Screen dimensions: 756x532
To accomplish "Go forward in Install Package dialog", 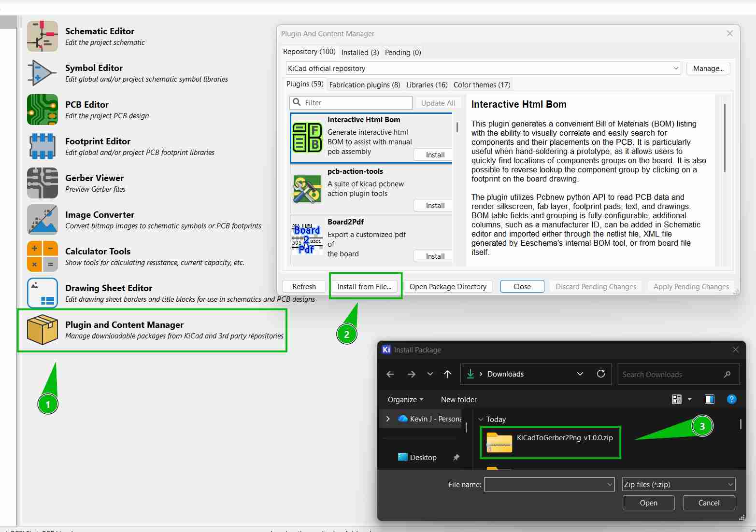I will click(411, 374).
